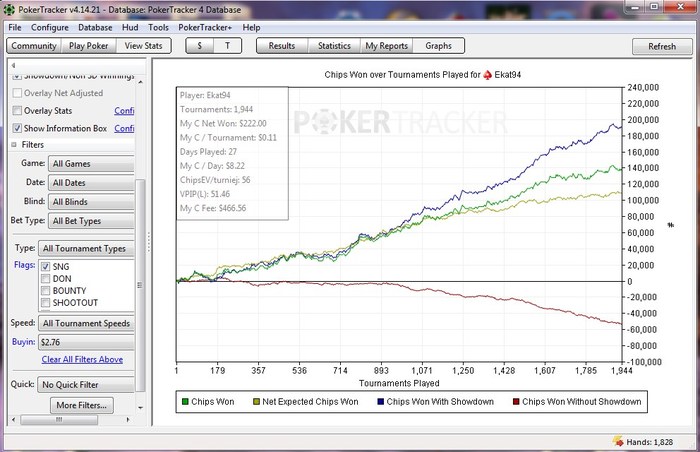Image resolution: width=700 pixels, height=452 pixels.
Task: Click the More Filters button
Action: click(x=82, y=406)
